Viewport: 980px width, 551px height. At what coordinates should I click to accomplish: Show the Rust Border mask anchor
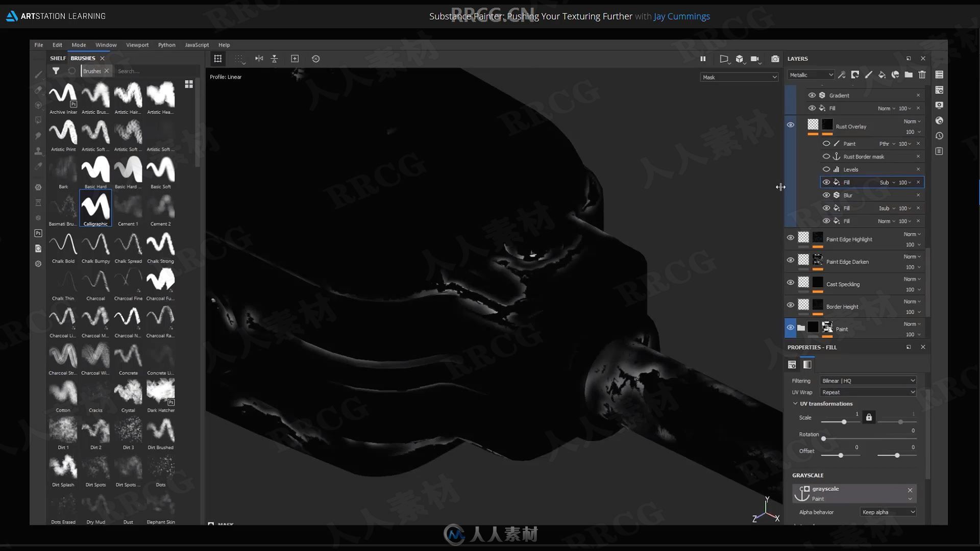tap(826, 156)
